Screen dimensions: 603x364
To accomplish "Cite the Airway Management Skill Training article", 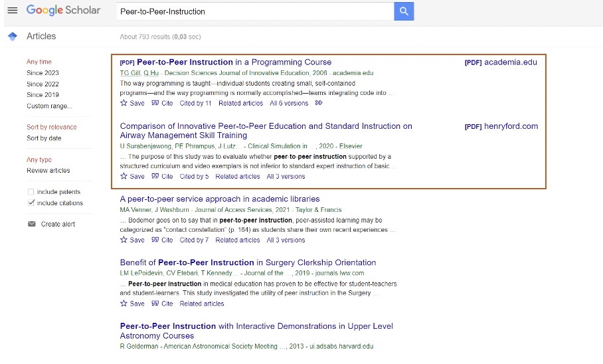I will tap(162, 177).
